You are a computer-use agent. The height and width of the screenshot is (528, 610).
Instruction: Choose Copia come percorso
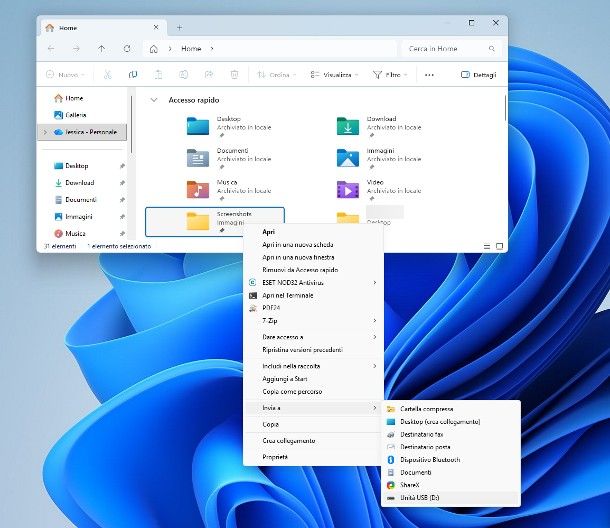[x=313, y=391]
